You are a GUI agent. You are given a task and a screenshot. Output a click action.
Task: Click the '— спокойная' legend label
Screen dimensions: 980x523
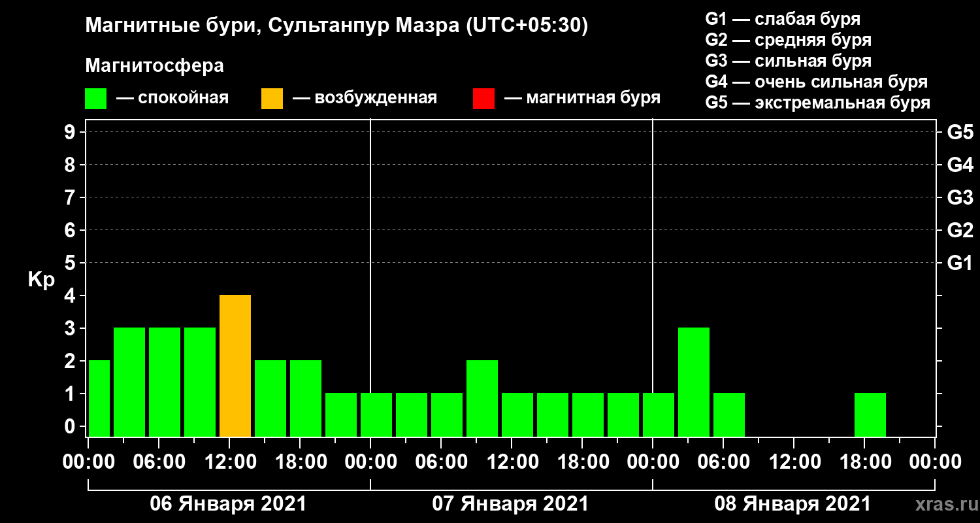tap(172, 98)
